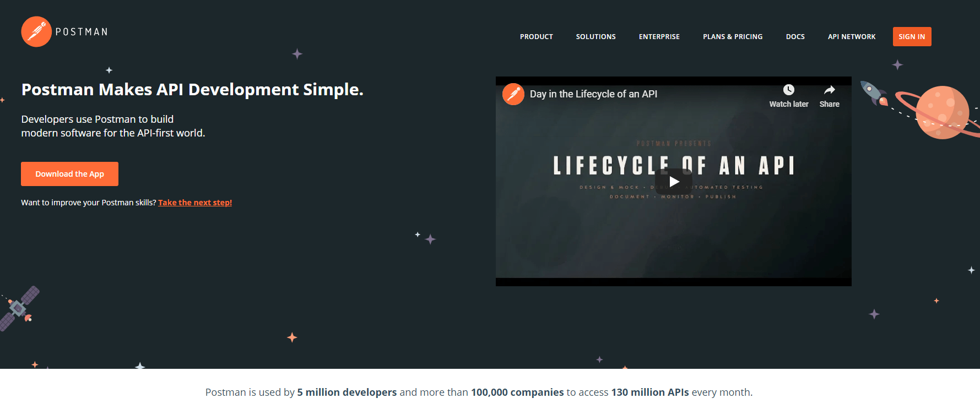Follow the 'Take the next step!' link
This screenshot has width=980, height=409.
click(195, 203)
